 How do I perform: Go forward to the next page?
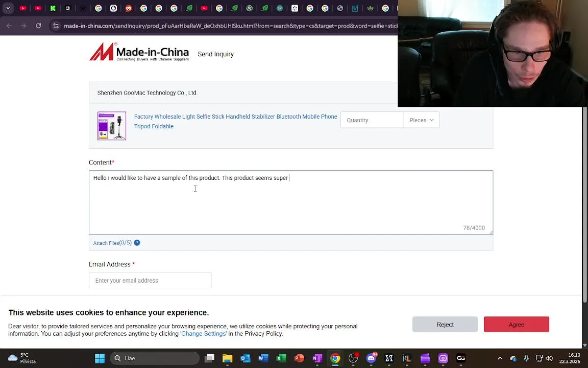[x=23, y=26]
